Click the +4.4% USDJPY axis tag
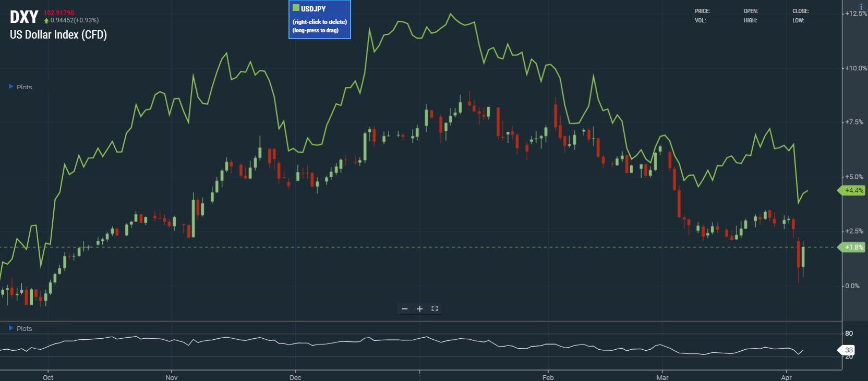This screenshot has height=381, width=868. (853, 190)
